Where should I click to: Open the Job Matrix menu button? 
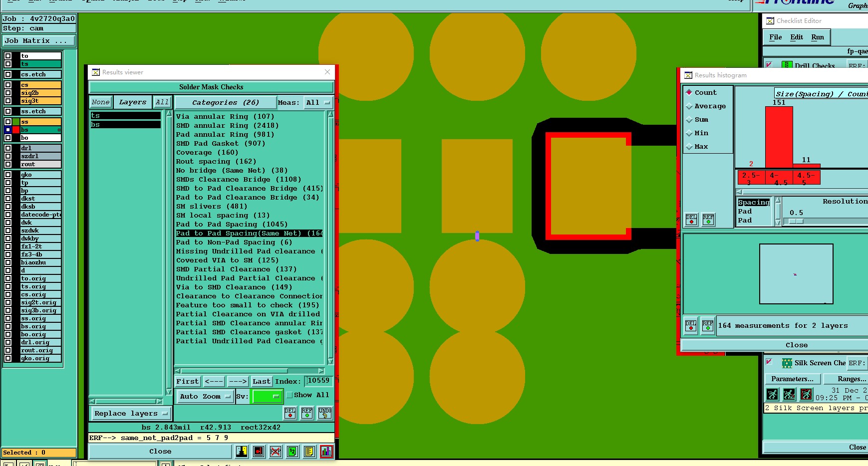pyautogui.click(x=40, y=41)
